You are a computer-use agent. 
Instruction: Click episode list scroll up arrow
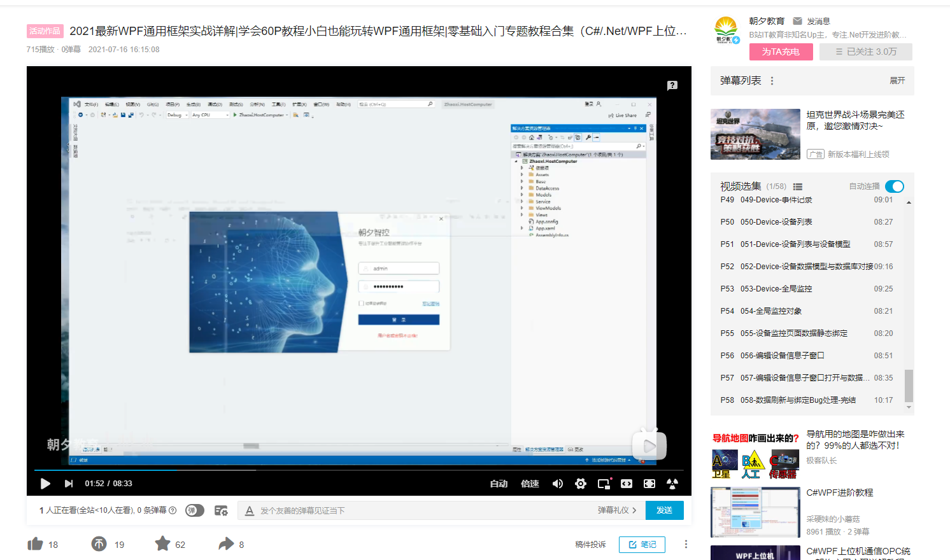(909, 202)
